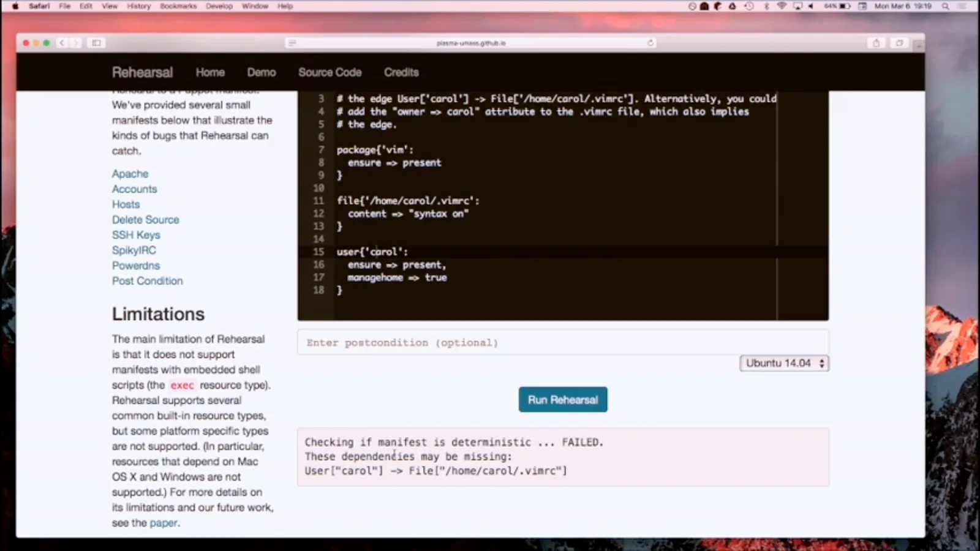Load the Delete Source example
The image size is (980, 551).
point(145,220)
